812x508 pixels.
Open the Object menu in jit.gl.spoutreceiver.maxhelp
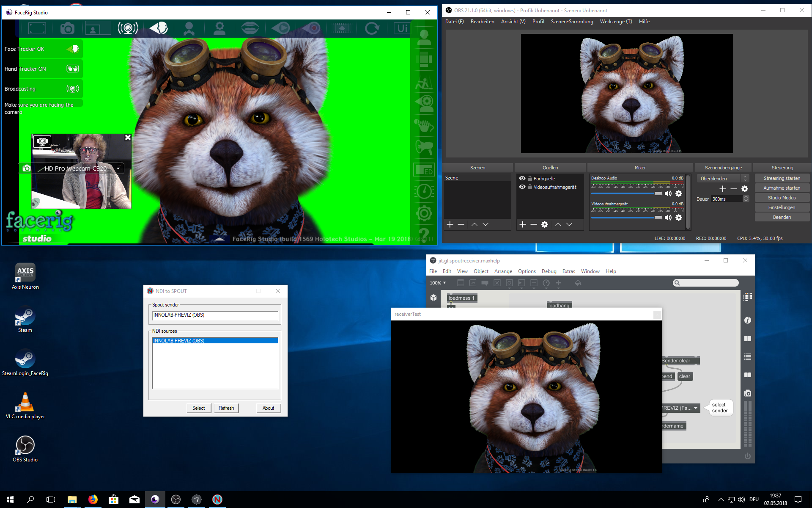481,271
